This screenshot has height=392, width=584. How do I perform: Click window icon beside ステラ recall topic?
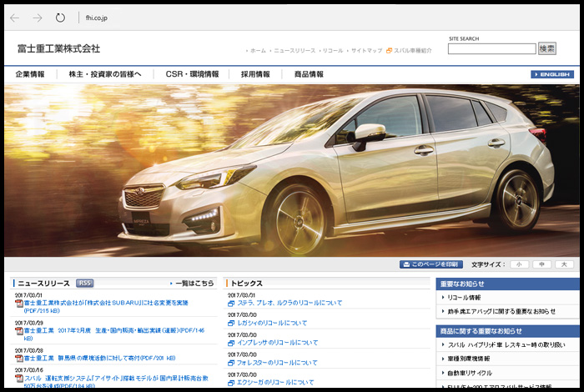pos(231,304)
